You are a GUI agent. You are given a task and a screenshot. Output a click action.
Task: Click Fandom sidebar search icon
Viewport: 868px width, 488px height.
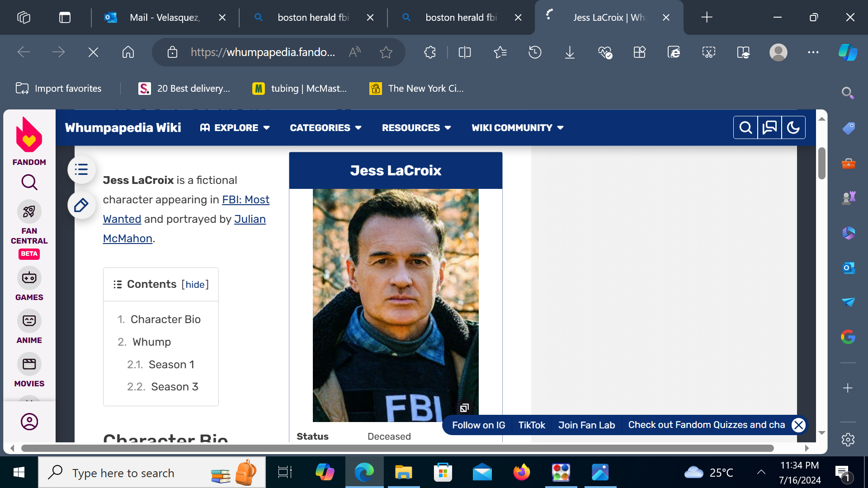pos(29,183)
